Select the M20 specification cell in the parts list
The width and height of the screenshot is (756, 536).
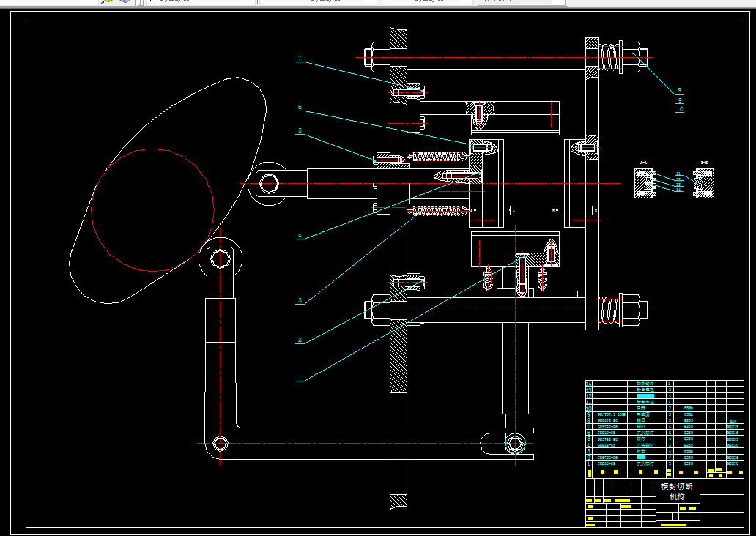[733, 421]
